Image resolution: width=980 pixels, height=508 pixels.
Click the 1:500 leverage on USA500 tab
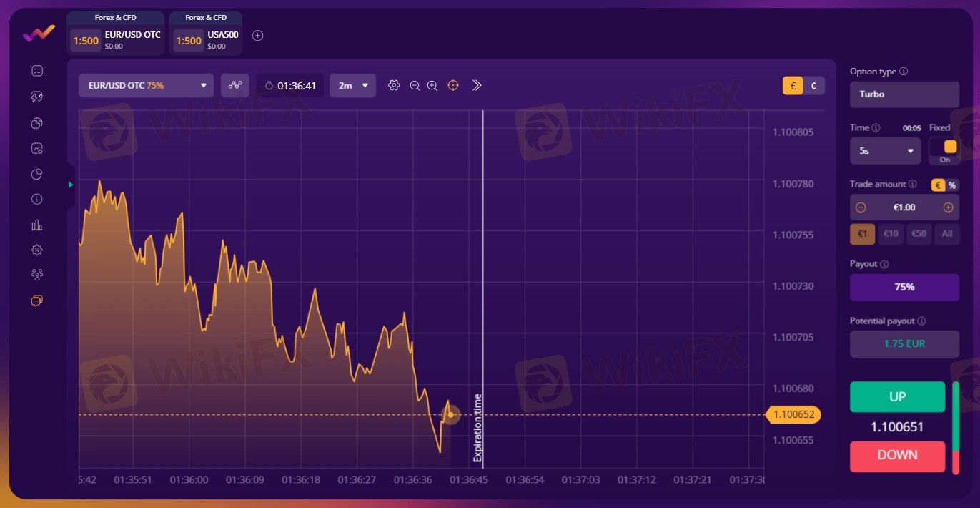tap(189, 41)
